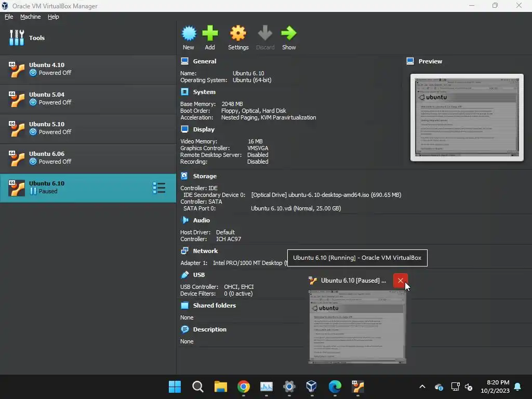This screenshot has height=399, width=532.
Task: Select the Ubuntu 5.10 virtual machine
Action: (x=88, y=129)
